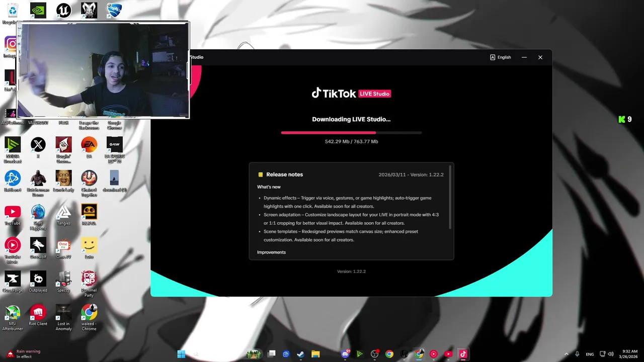The width and height of the screenshot is (644, 362).
Task: Click the "Version: 1.22.2" footer text
Action: click(x=351, y=271)
